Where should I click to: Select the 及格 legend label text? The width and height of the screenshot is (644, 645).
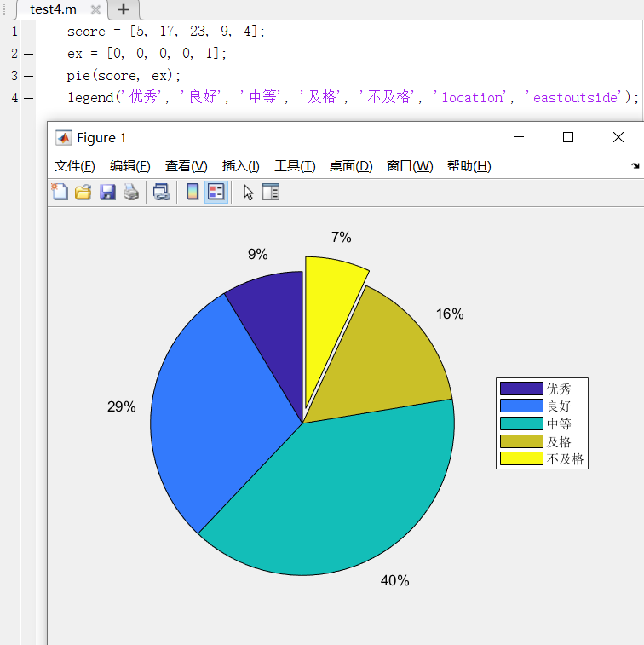(559, 441)
